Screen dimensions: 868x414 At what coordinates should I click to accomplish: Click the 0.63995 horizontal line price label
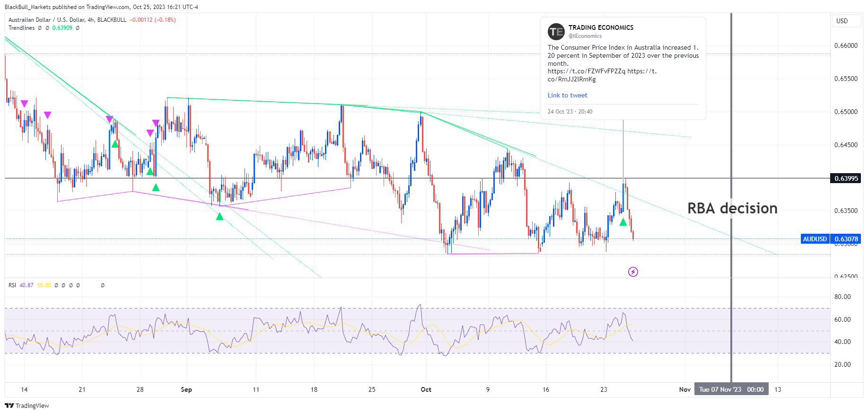click(x=846, y=178)
